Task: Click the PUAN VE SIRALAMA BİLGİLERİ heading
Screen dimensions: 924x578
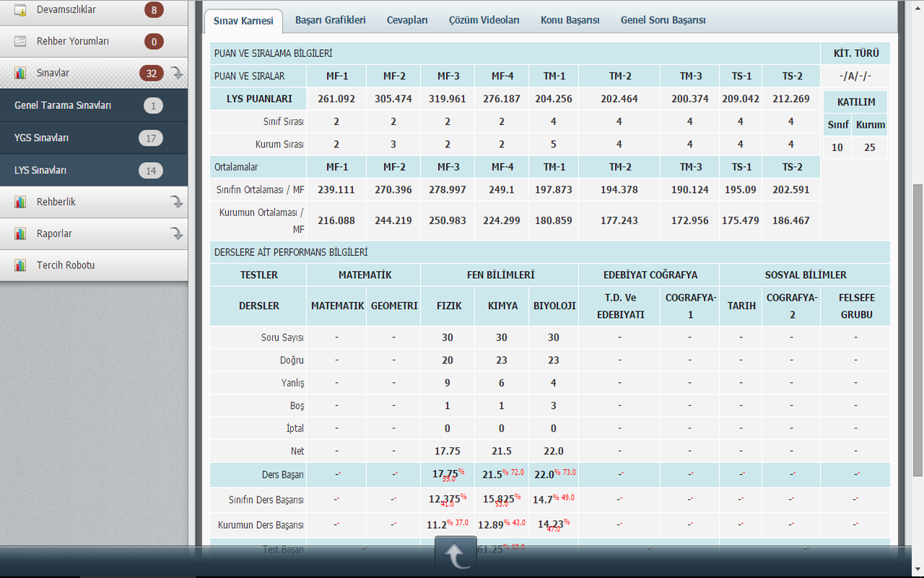Action: point(273,53)
